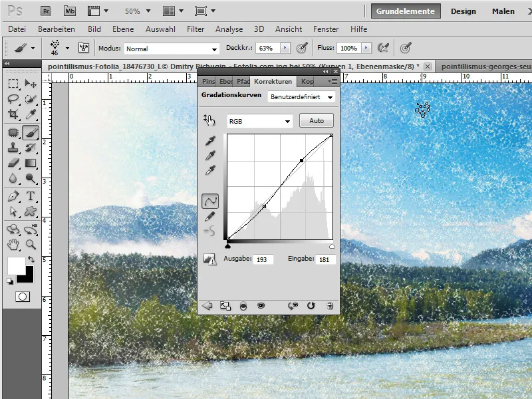Select the Clone Stamp tool
532x399 pixels.
13,148
